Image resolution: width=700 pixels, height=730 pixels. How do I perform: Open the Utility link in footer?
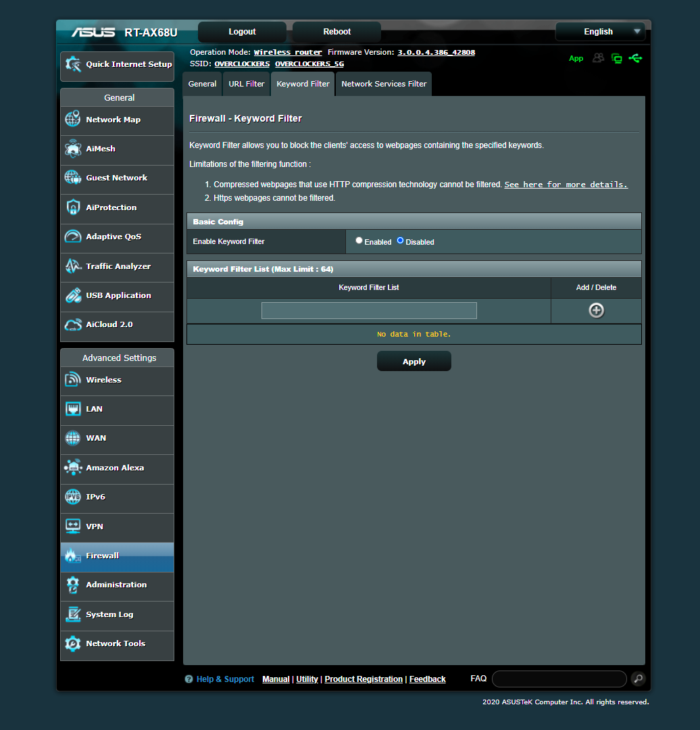pos(307,679)
